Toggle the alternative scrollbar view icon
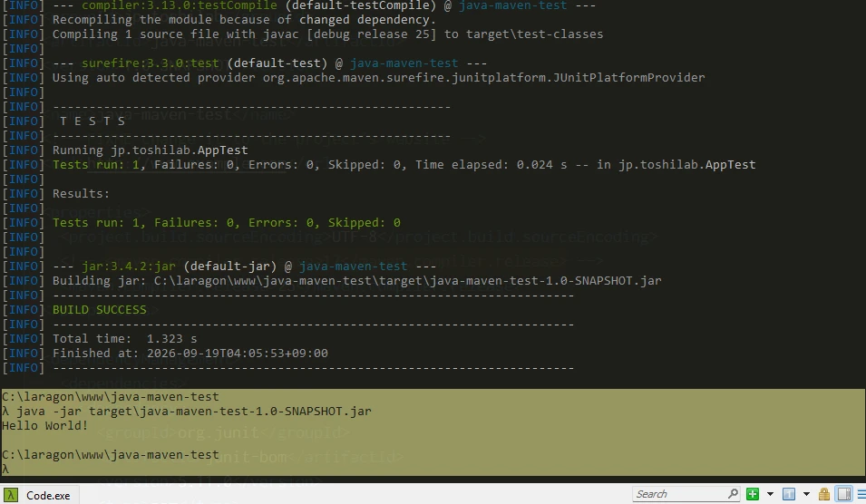 (844, 494)
